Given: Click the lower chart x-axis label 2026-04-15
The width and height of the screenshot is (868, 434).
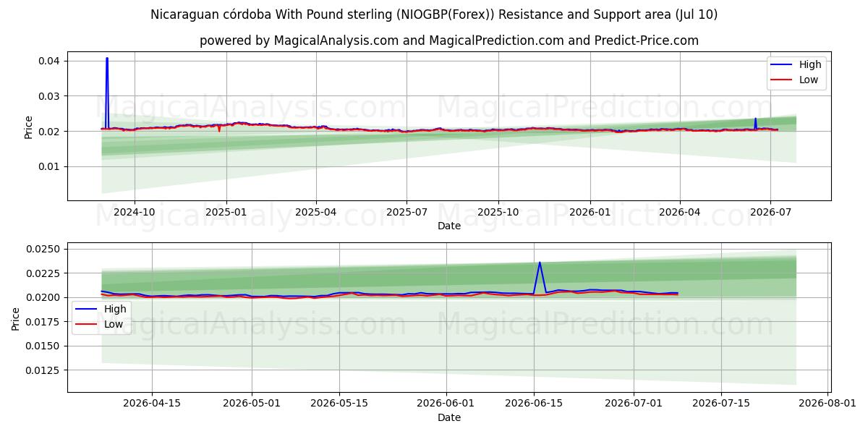Looking at the screenshot, I should click(152, 404).
